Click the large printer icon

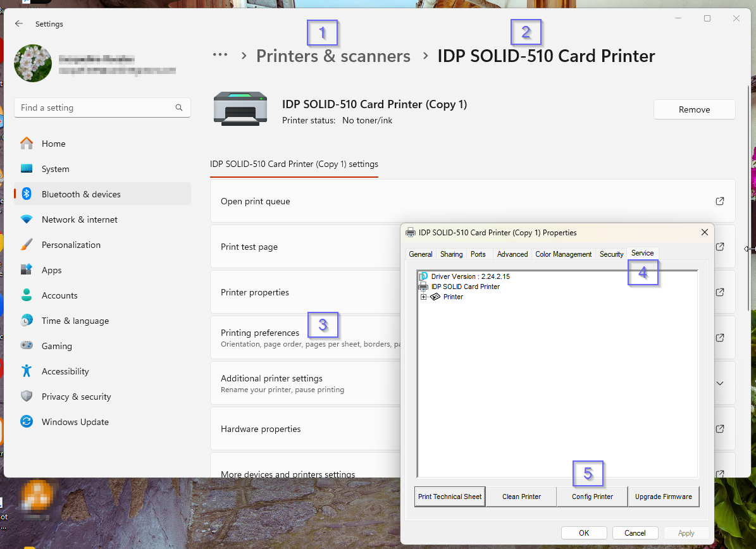[x=240, y=109]
